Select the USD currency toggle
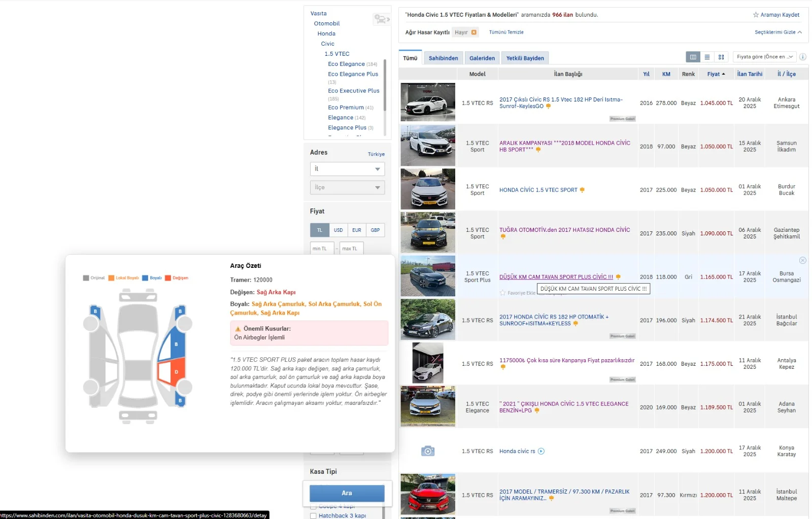Screen dimensions: 812x519 point(338,230)
